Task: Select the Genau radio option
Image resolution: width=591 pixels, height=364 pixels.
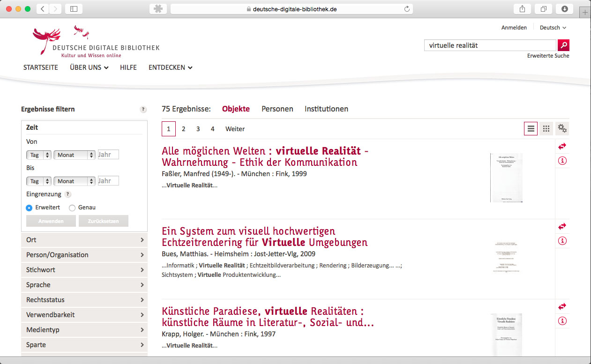Action: 72,208
